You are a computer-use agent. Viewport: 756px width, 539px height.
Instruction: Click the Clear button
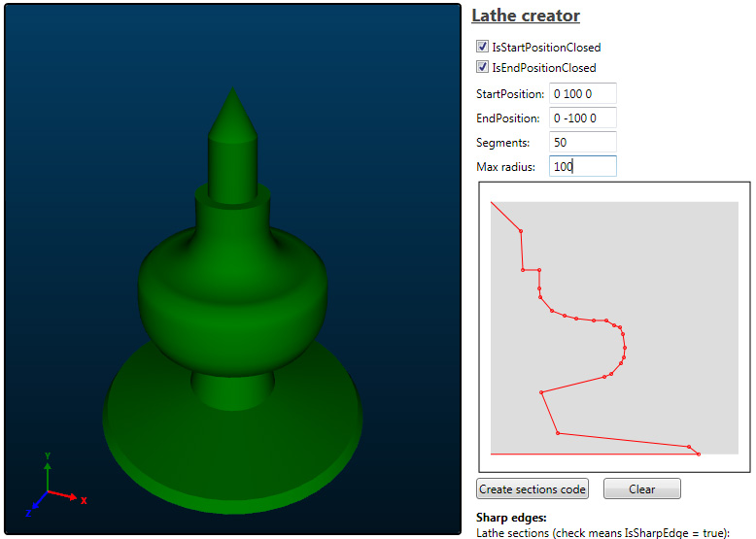[x=641, y=488]
